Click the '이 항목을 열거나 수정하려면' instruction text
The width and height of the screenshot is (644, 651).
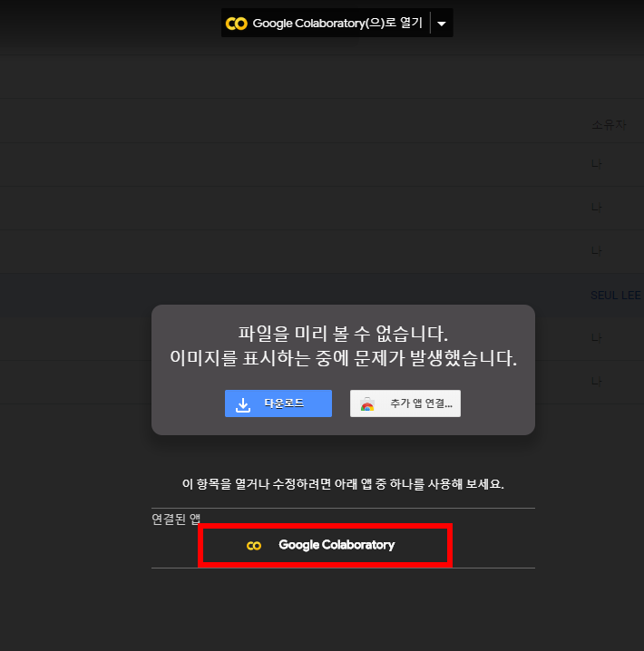[343, 484]
